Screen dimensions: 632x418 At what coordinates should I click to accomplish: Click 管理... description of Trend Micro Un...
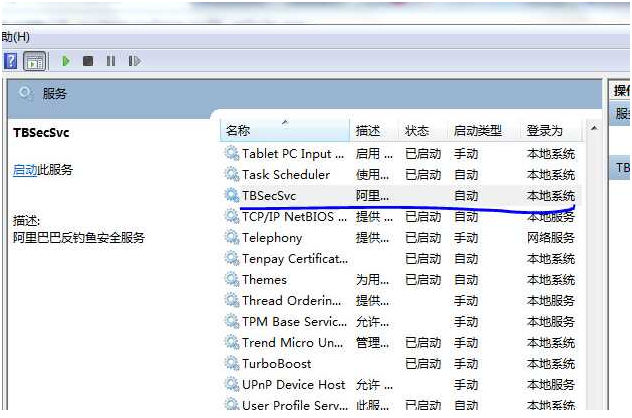(x=372, y=343)
